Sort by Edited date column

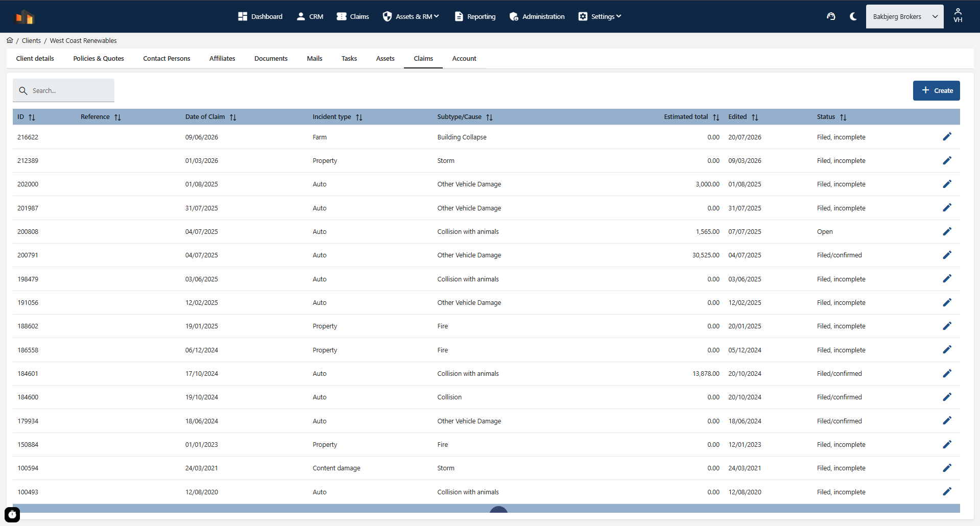pyautogui.click(x=755, y=117)
